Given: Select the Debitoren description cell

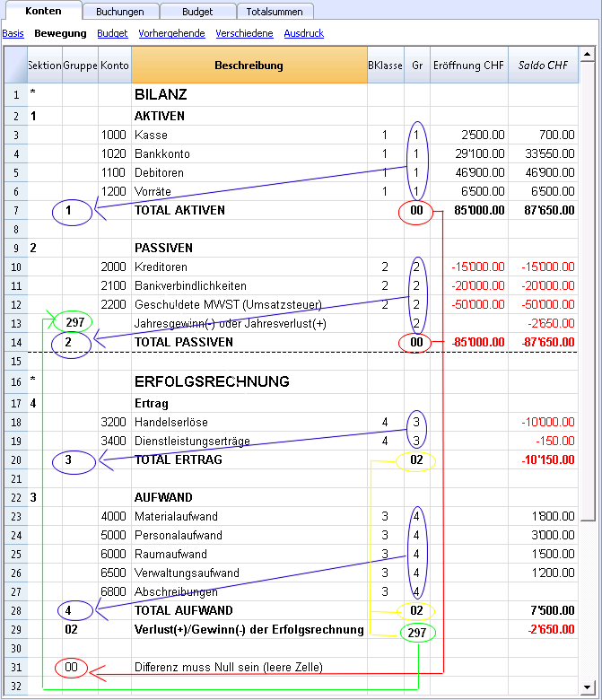Looking at the screenshot, I should 249,172.
